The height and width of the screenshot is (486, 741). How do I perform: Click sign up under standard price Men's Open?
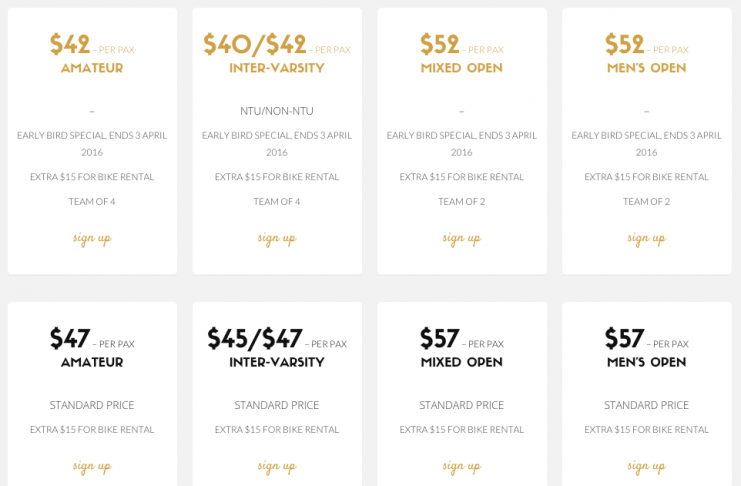pyautogui.click(x=646, y=466)
